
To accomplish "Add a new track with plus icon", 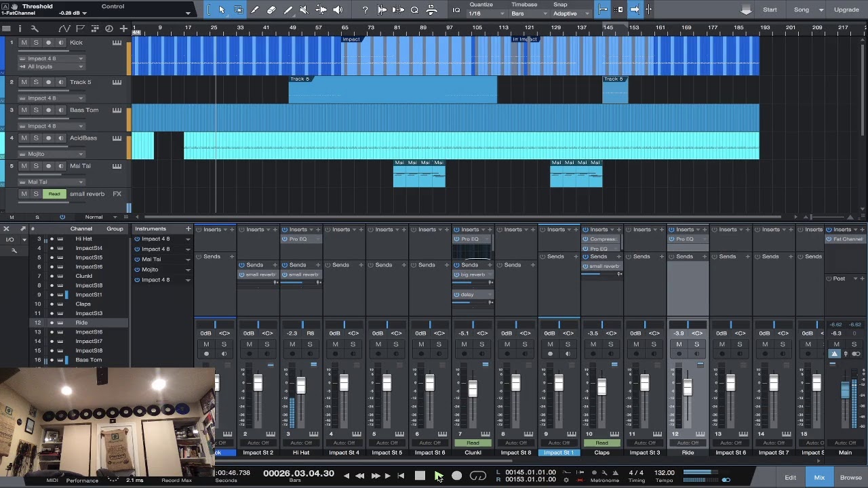I will [x=123, y=28].
